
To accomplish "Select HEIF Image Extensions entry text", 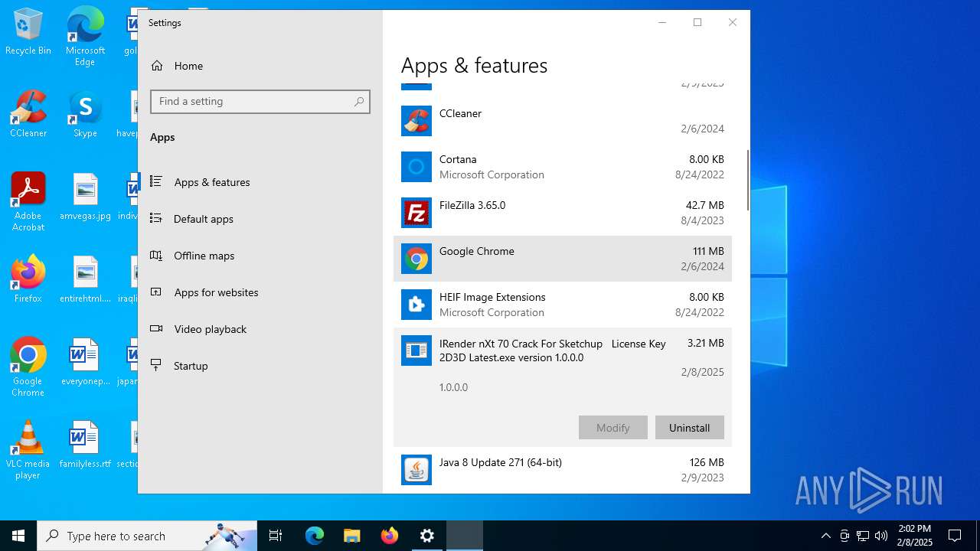I will (492, 297).
